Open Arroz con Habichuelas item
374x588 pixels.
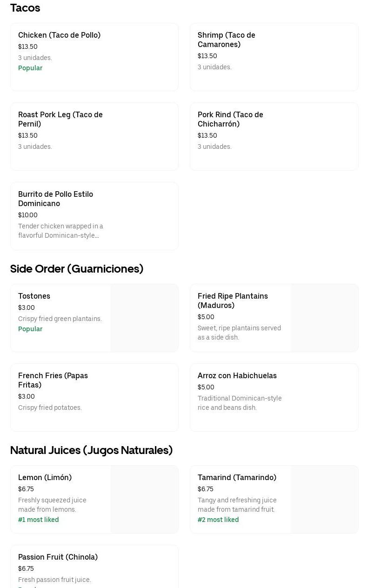(237, 376)
